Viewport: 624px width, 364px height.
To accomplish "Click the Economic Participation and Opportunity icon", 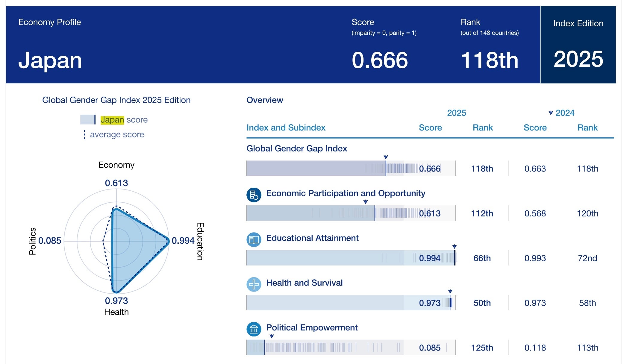I will tap(254, 195).
